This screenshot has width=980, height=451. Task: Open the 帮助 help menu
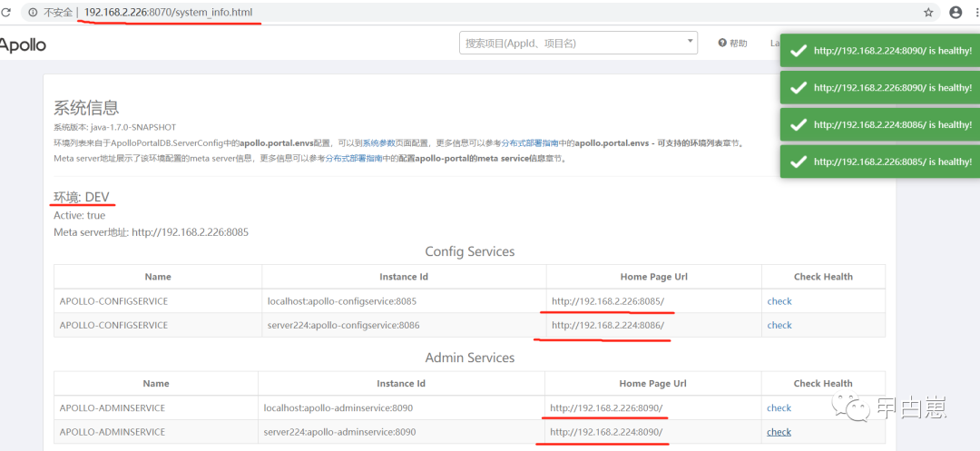pos(732,43)
